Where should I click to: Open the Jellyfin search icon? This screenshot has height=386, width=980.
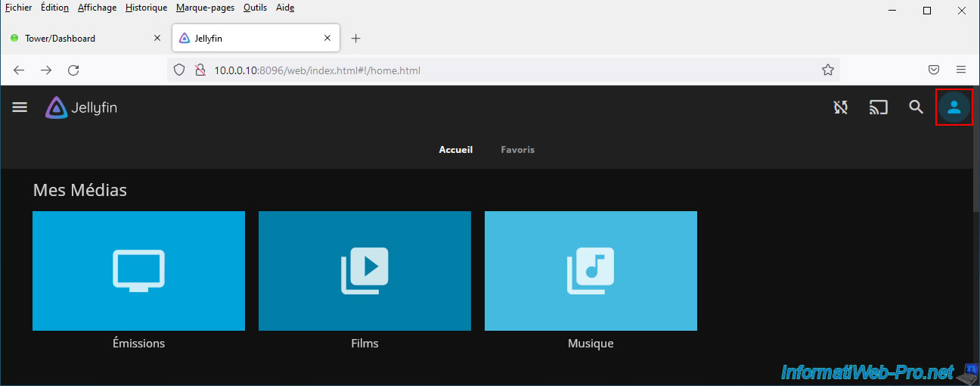pos(916,107)
